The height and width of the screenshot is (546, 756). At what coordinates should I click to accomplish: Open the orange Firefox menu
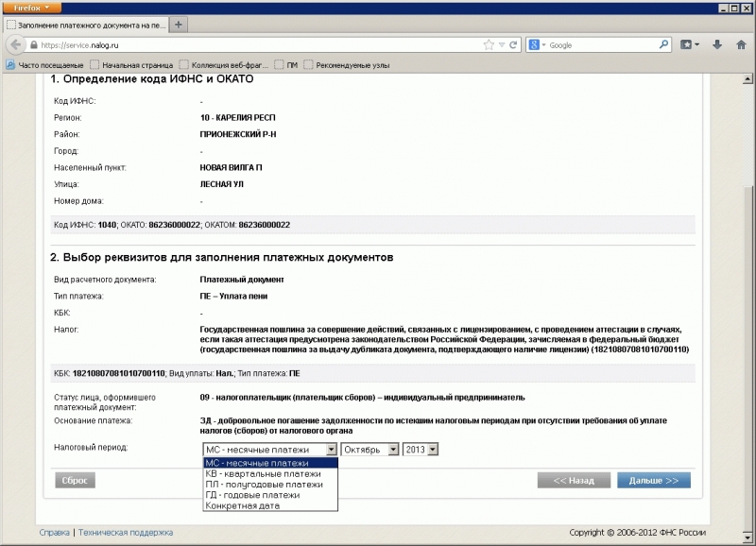(31, 8)
